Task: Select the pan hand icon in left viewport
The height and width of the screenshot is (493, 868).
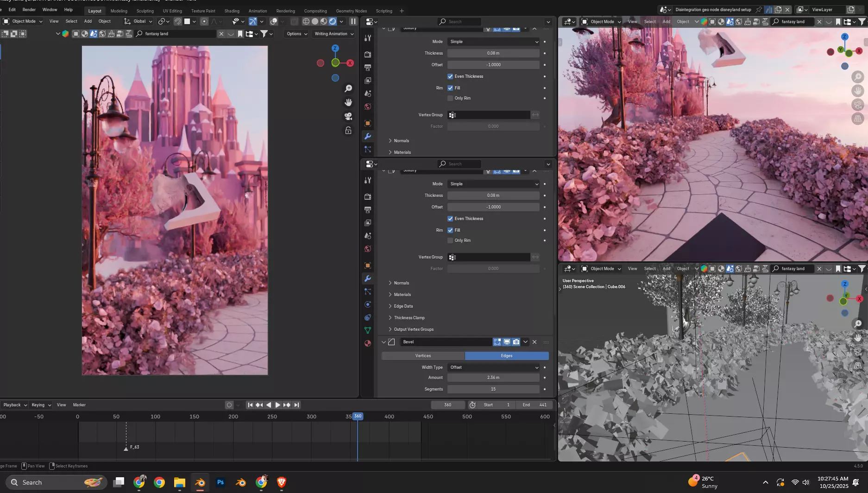Action: pos(348,102)
